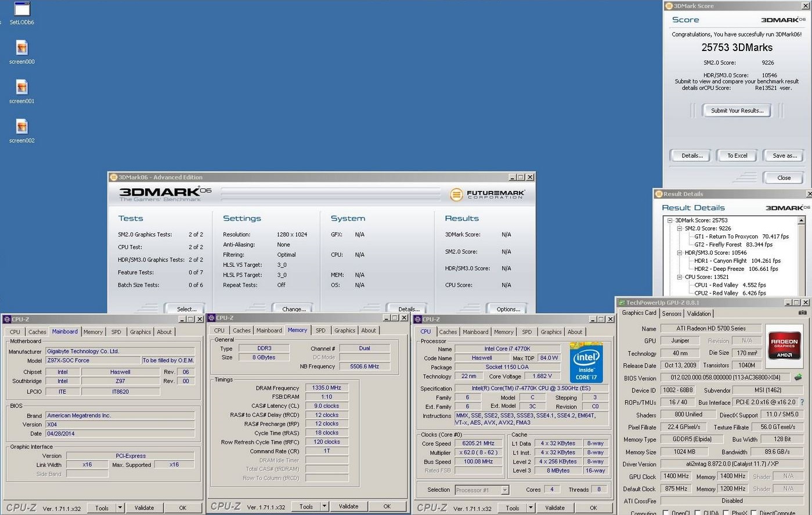Screen dimensions: 812x515
Task: Click the ATI Radeon HD 5700 Series name field
Action: click(710, 328)
